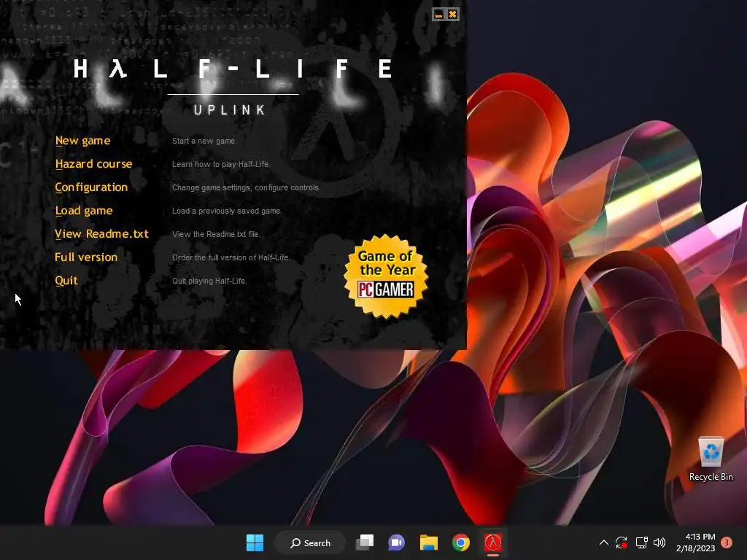Click the Game of the Year badge
Viewport: 747px width, 560px height.
tap(386, 276)
